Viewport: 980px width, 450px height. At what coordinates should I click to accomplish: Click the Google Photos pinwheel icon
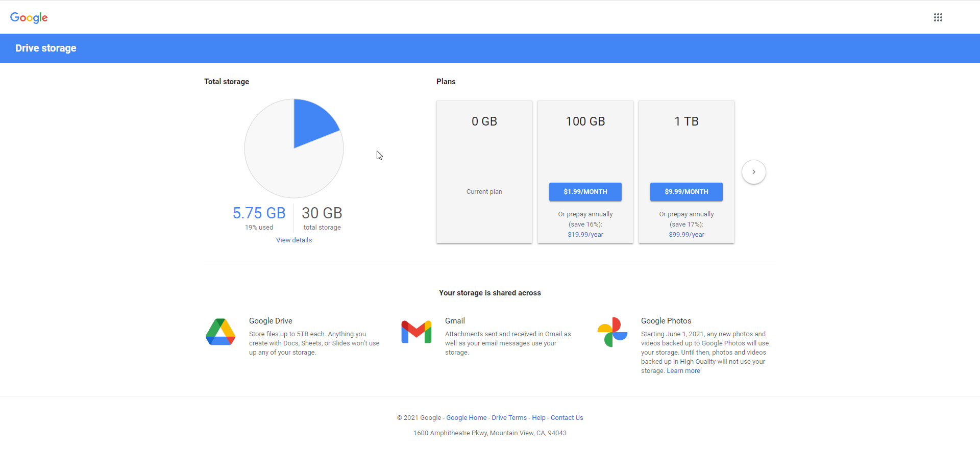click(x=612, y=332)
